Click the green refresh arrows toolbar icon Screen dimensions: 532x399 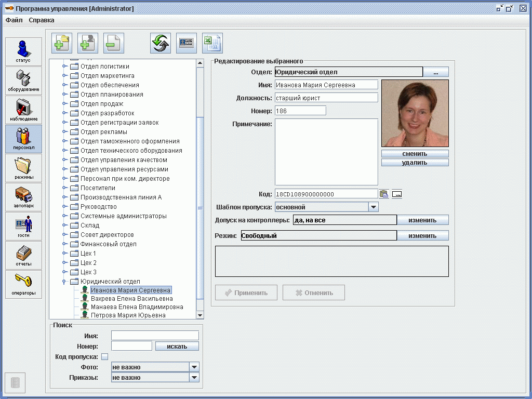coord(161,43)
